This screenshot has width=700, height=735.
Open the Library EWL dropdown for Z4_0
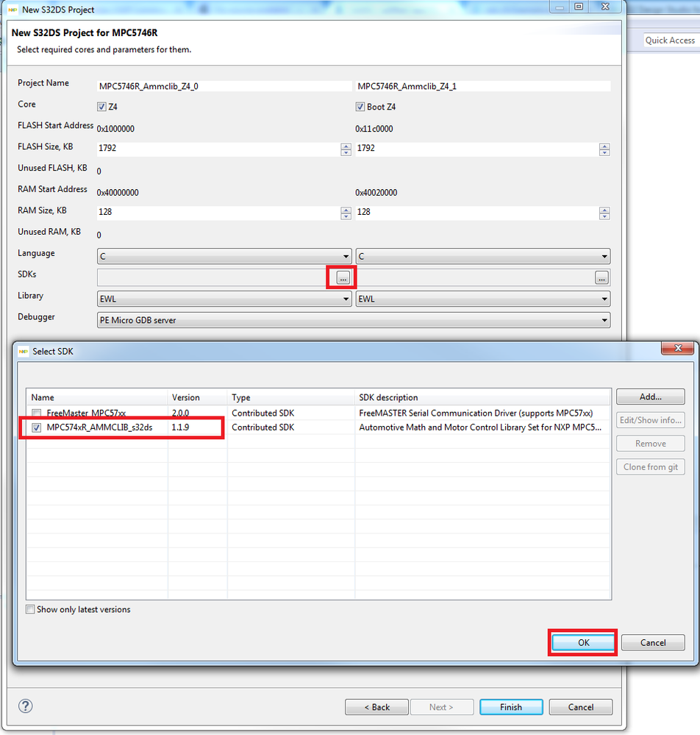(224, 299)
